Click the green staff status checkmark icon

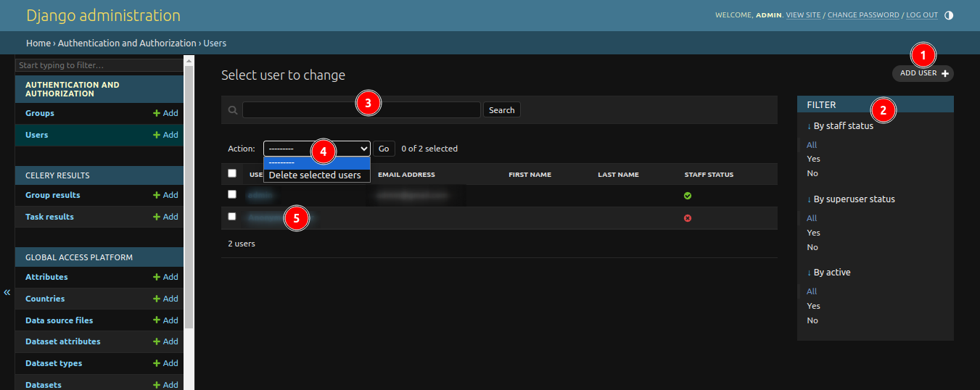[688, 196]
